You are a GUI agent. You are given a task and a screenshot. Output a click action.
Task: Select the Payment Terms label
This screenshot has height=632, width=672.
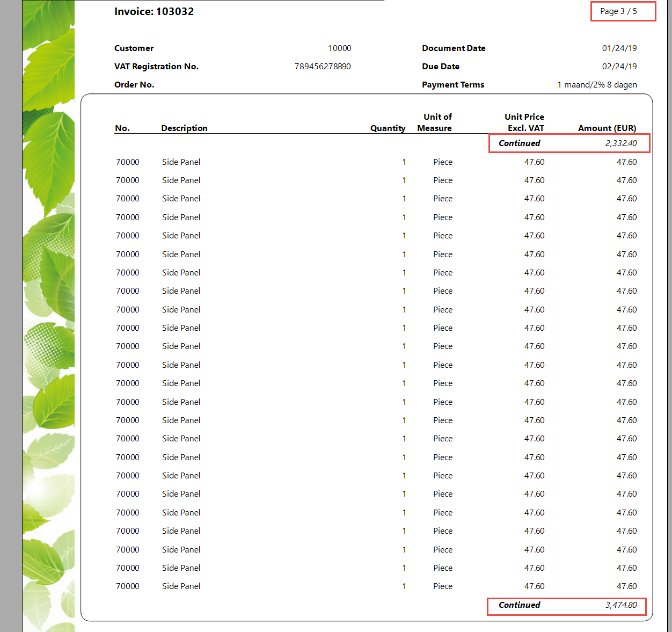[x=453, y=85]
